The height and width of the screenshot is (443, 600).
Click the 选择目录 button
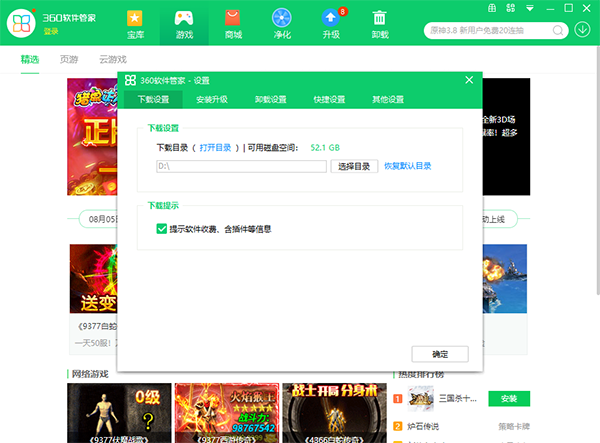[x=354, y=166]
